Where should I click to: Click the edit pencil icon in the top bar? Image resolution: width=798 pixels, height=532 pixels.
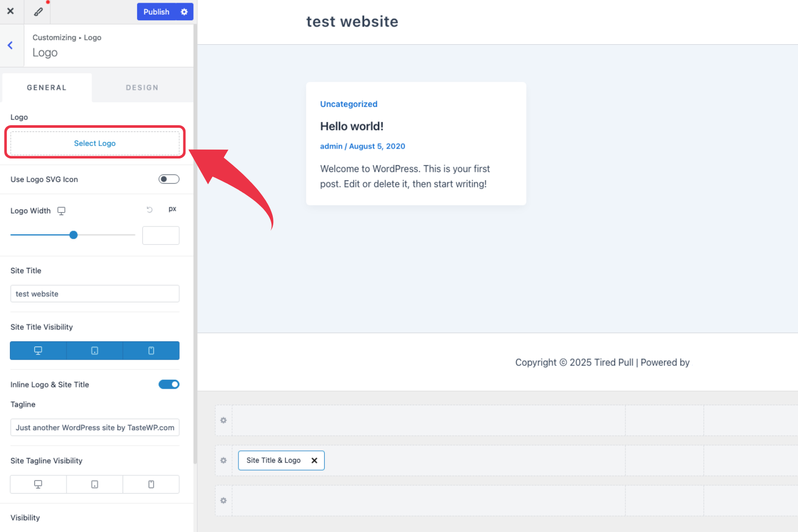37,11
